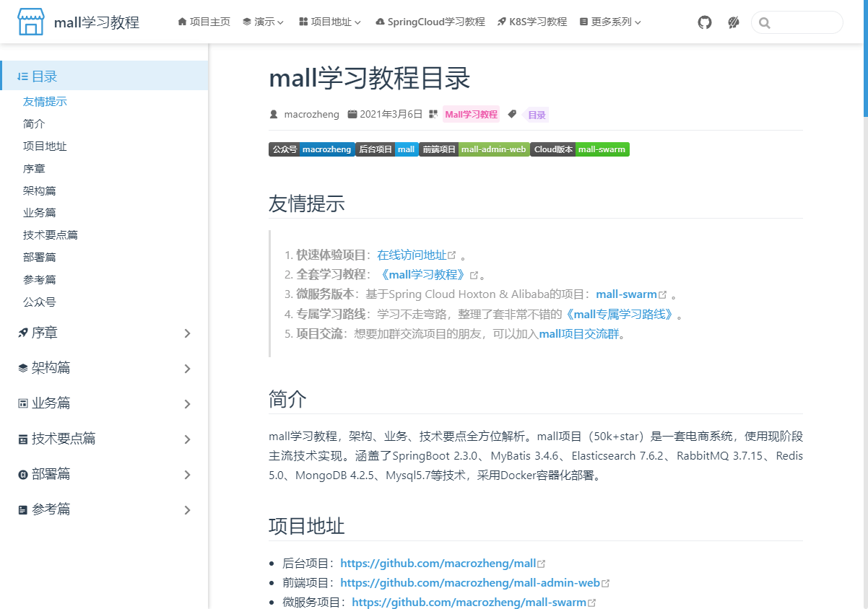Select 参考篇 in sidebar outline list
Screen dimensions: 868x609
(40, 280)
